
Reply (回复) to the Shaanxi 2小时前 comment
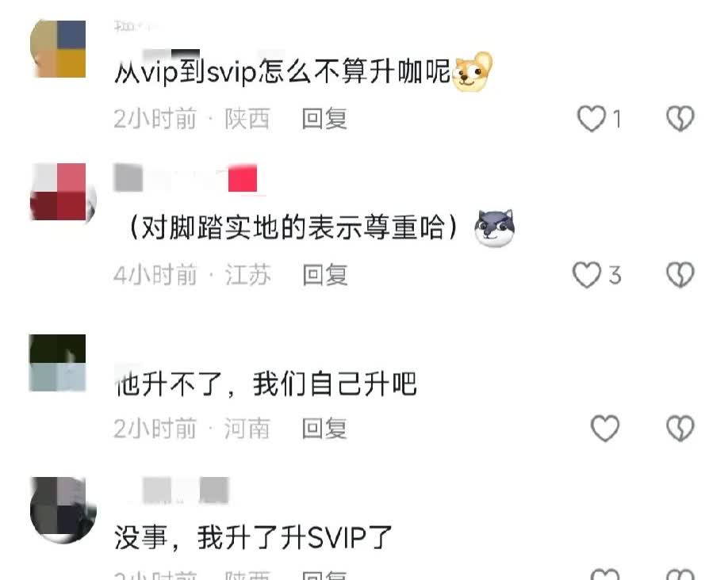pyautogui.click(x=324, y=119)
